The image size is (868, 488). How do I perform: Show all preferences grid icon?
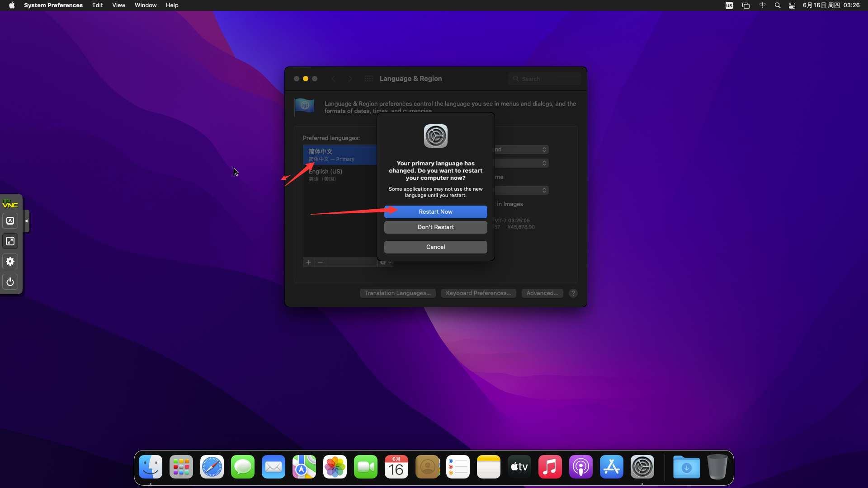click(x=369, y=79)
